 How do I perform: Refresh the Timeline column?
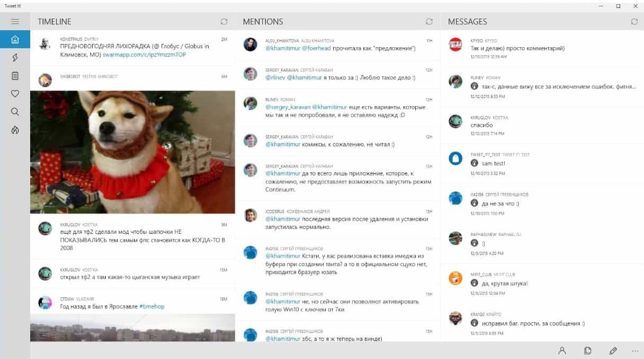(224, 22)
